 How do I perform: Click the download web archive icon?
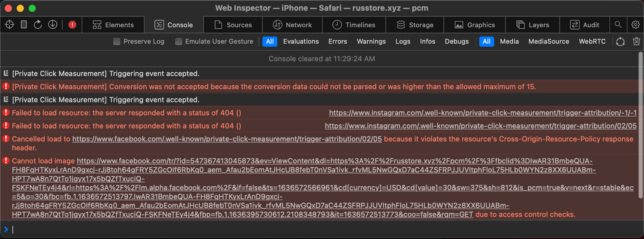click(53, 25)
